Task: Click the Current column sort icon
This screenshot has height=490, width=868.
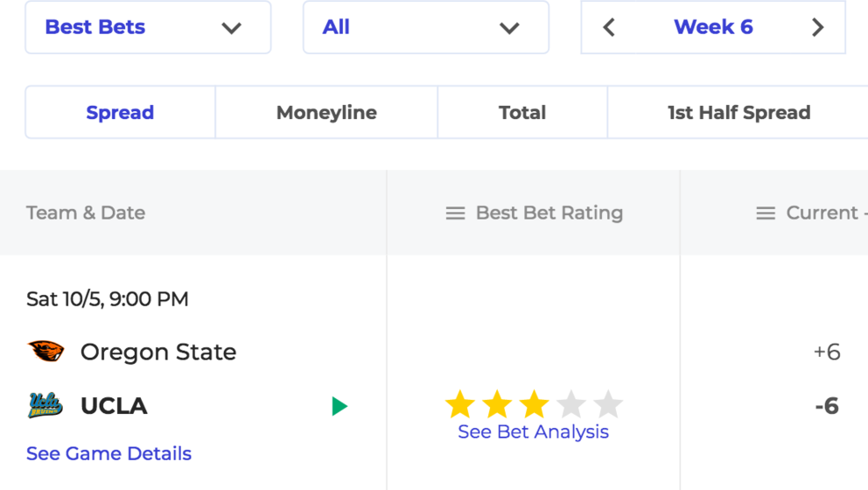Action: (766, 213)
